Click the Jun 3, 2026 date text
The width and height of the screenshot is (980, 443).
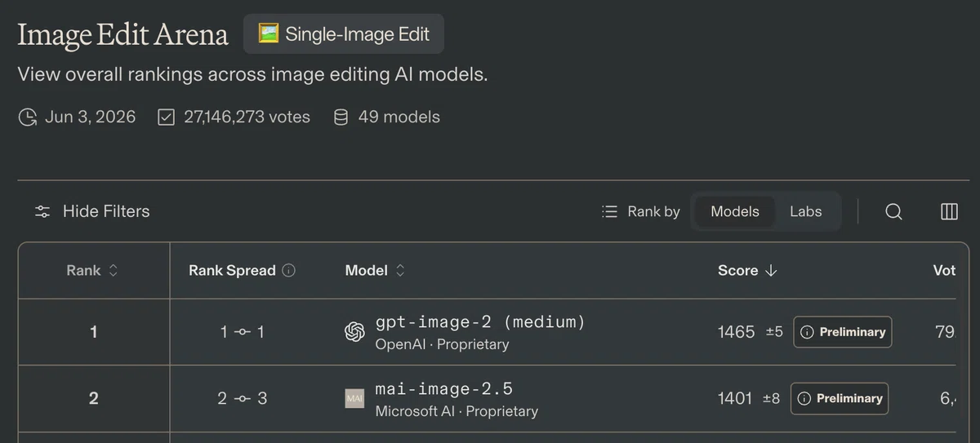[90, 117]
